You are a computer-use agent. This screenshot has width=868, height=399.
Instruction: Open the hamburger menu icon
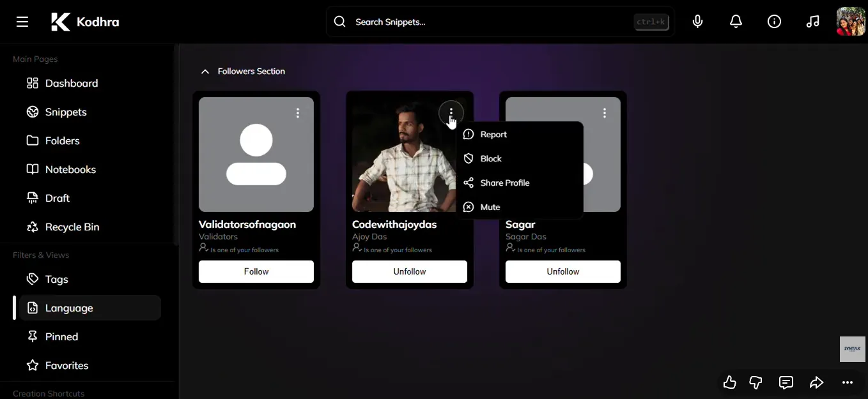(22, 22)
